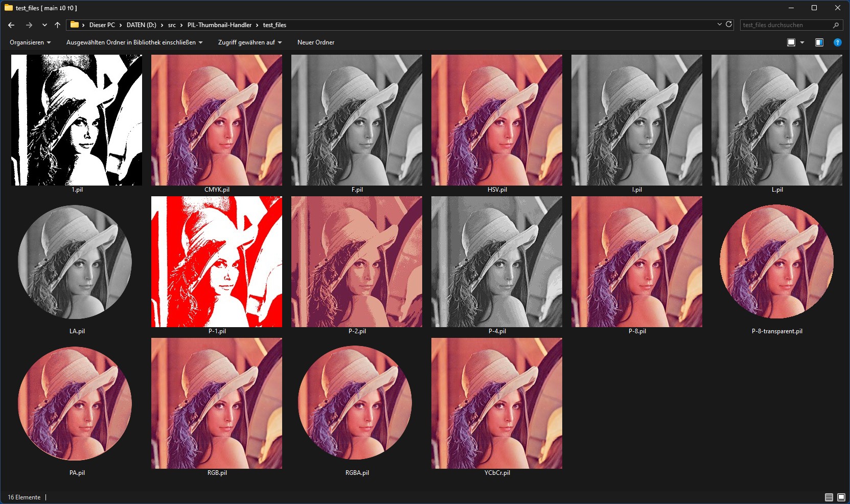Viewport: 850px width, 504px height.
Task: Click the '16 Elemente' status text
Action: [x=24, y=497]
